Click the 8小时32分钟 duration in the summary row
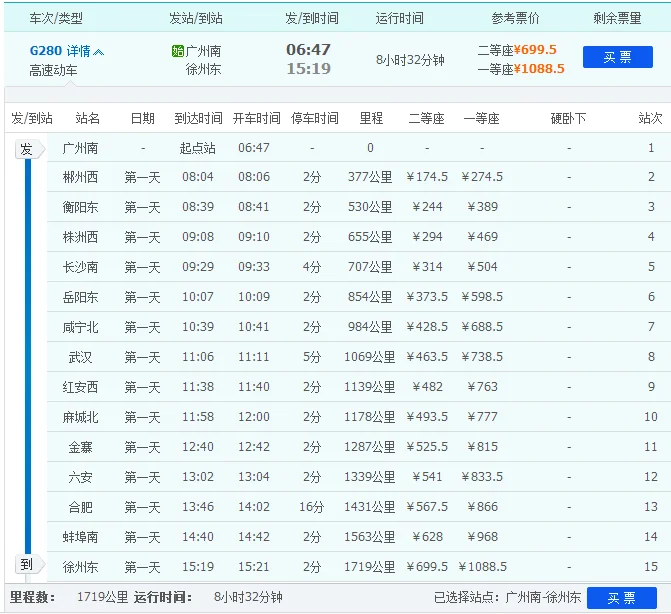This screenshot has width=671, height=614. tap(410, 60)
